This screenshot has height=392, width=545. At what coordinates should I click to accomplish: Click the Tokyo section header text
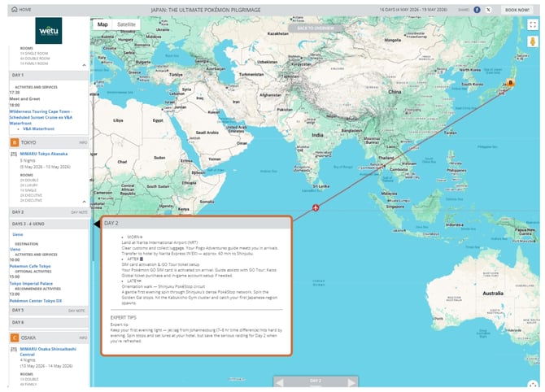pyautogui.click(x=28, y=142)
